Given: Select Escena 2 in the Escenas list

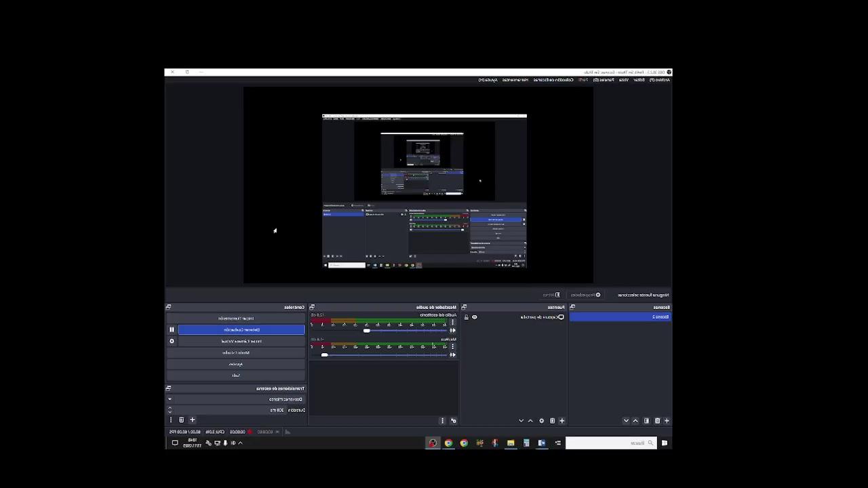Looking at the screenshot, I should pos(620,317).
